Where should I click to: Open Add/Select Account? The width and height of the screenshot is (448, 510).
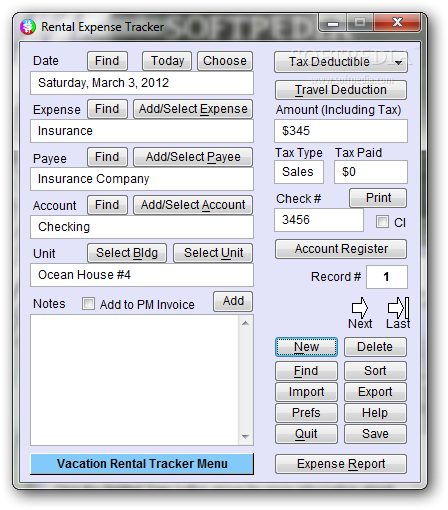193,205
